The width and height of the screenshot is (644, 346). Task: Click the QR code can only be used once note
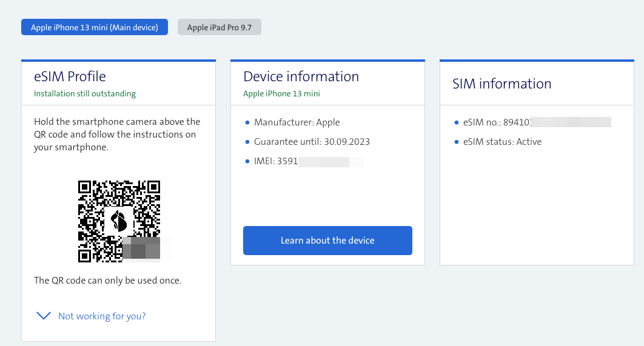(x=107, y=281)
